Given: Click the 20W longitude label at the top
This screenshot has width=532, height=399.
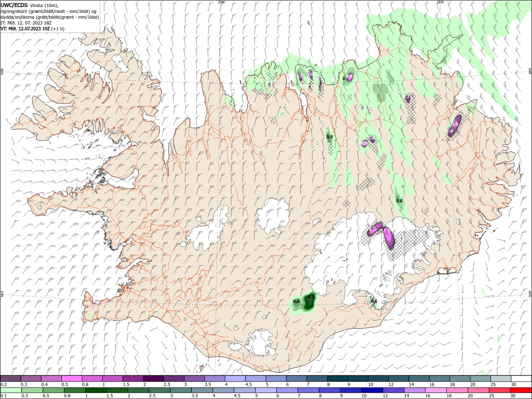Looking at the screenshot, I should coord(222,2).
